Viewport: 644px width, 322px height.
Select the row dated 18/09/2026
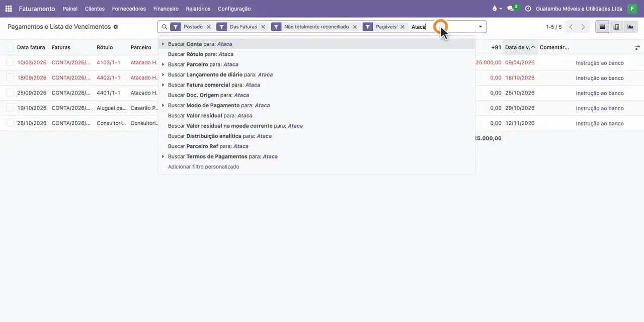coord(10,77)
